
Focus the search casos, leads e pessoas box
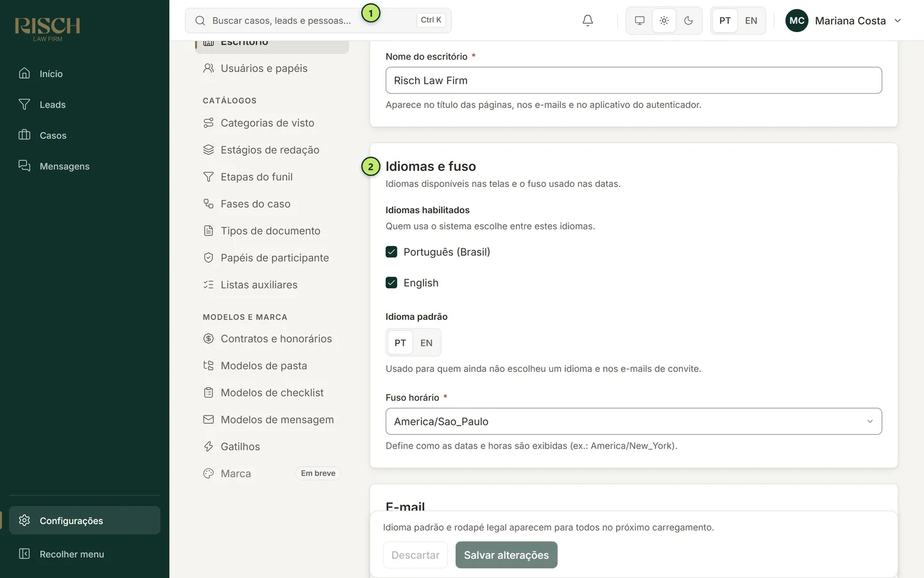(318, 21)
